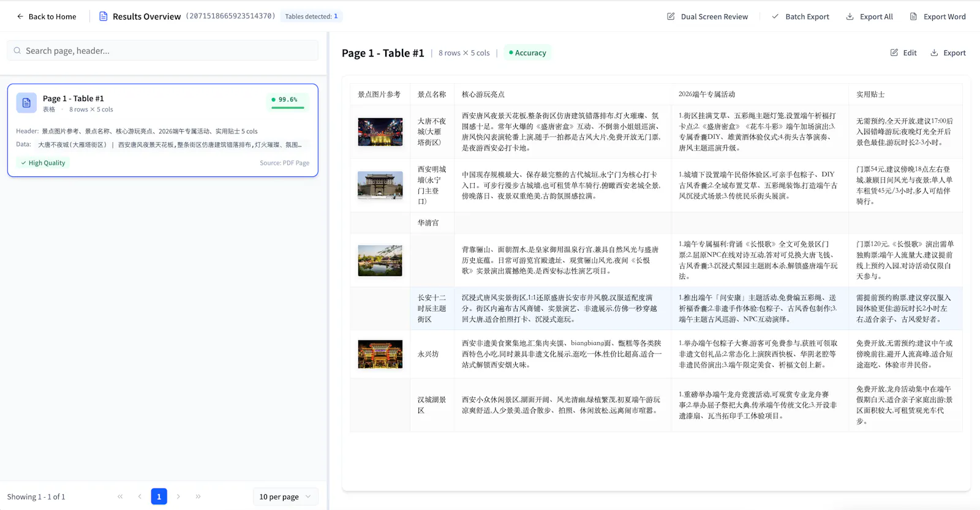Click the 华清宫 lake scenery thumbnail
The height and width of the screenshot is (510, 980).
click(x=380, y=261)
